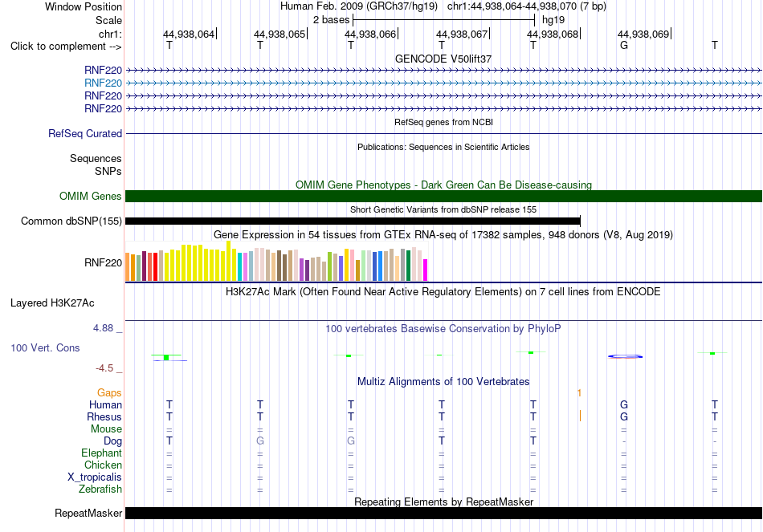Click the Common dbSNP(155) black variant bar

[x=353, y=221]
